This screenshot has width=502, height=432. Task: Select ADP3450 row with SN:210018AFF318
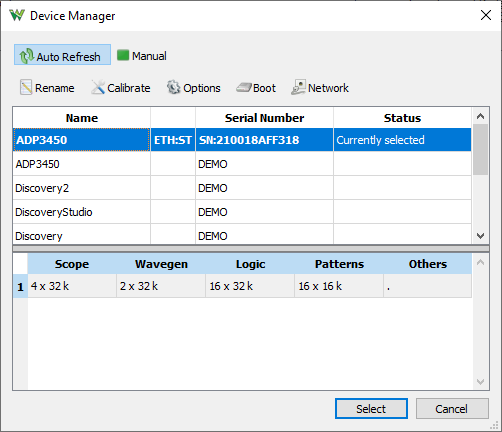pyautogui.click(x=242, y=140)
